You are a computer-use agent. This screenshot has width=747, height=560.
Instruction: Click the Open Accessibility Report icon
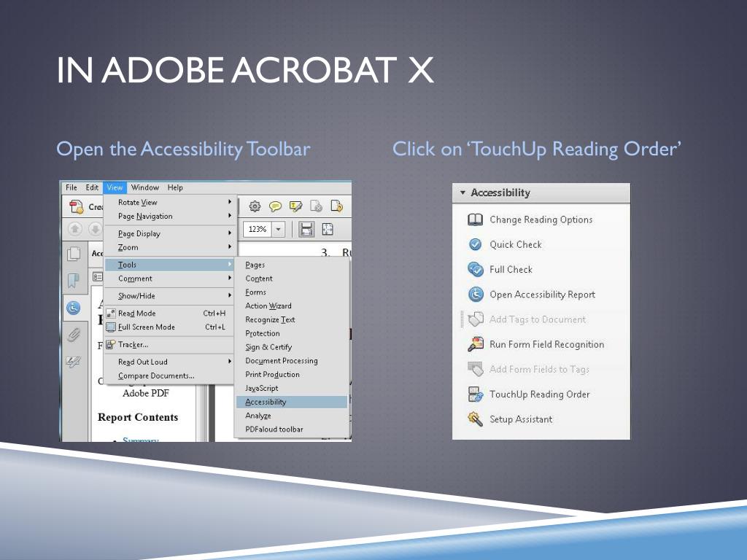click(x=476, y=295)
